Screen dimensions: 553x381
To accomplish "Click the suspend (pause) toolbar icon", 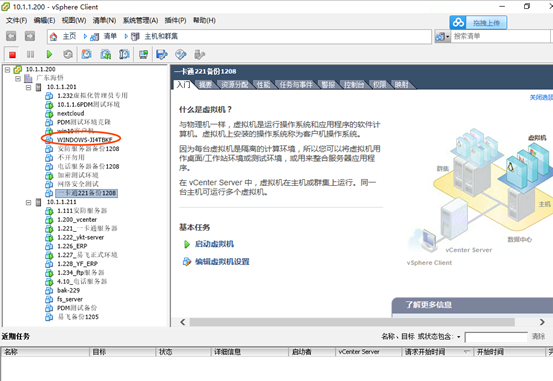I will 31,54.
